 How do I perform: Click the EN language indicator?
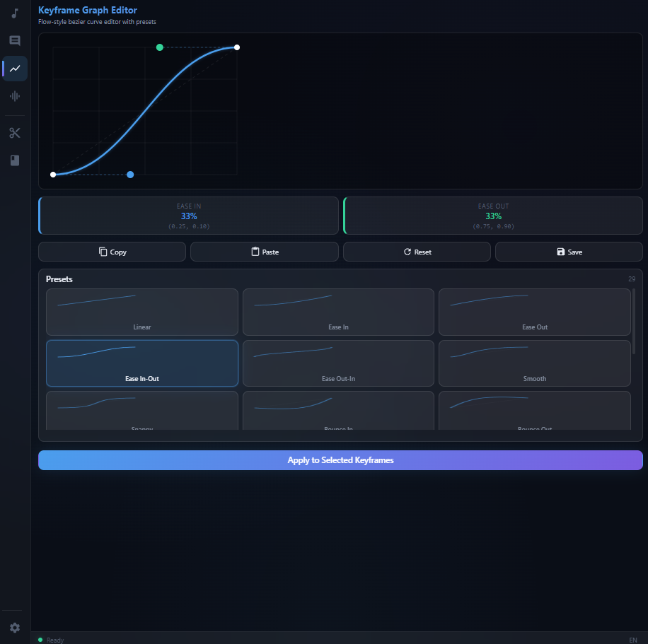tap(633, 640)
